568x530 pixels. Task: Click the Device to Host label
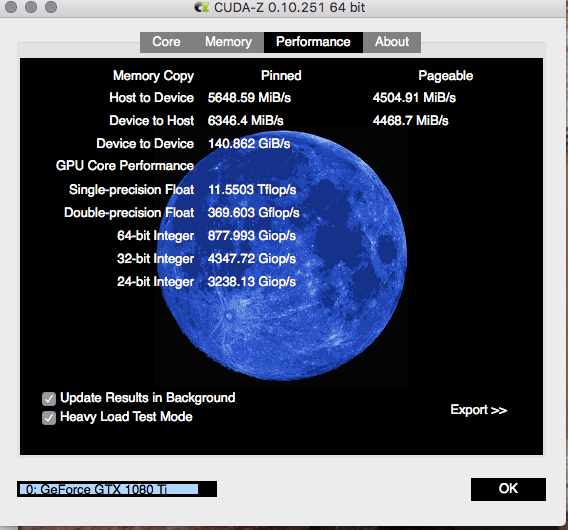(x=151, y=121)
